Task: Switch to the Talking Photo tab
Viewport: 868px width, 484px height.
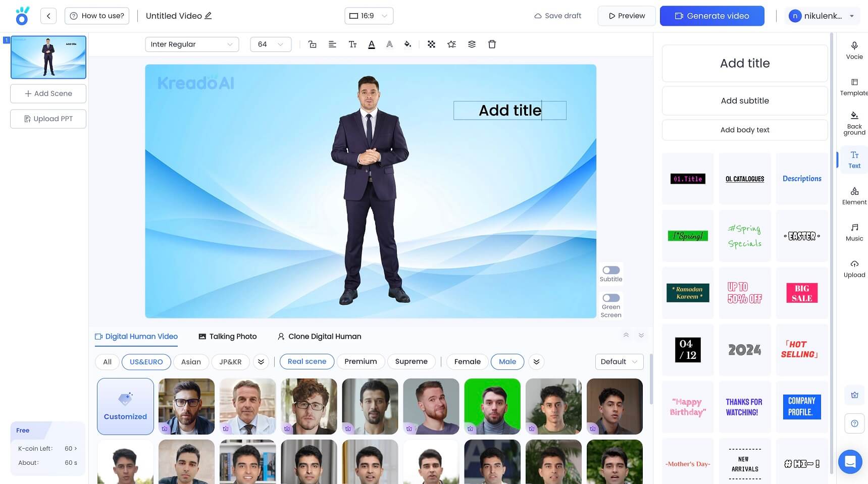Action: click(228, 337)
